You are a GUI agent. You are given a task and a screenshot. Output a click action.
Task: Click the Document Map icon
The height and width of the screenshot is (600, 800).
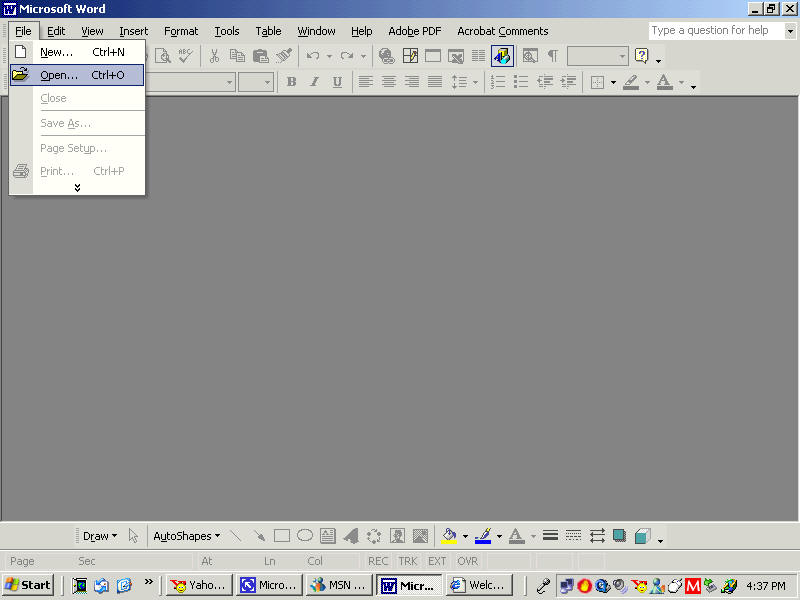[x=530, y=56]
